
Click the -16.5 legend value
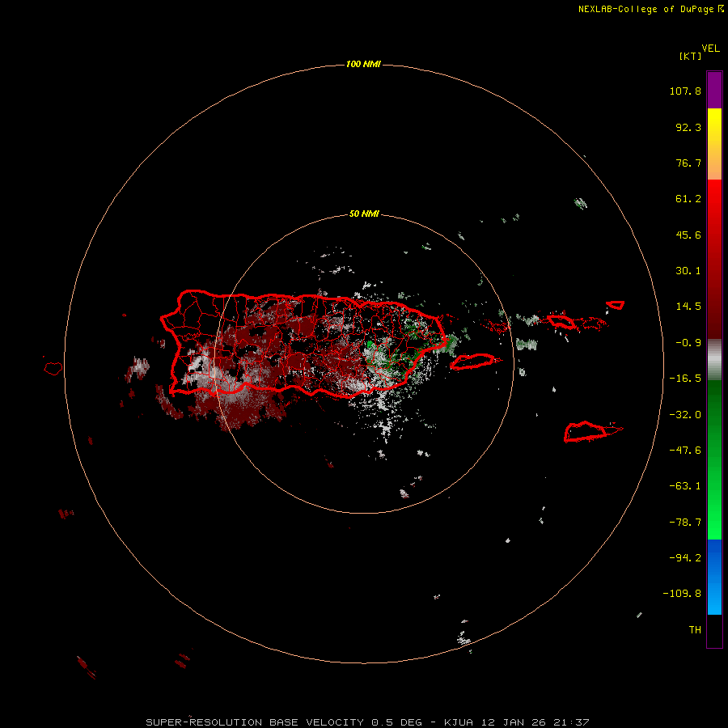[685, 379]
